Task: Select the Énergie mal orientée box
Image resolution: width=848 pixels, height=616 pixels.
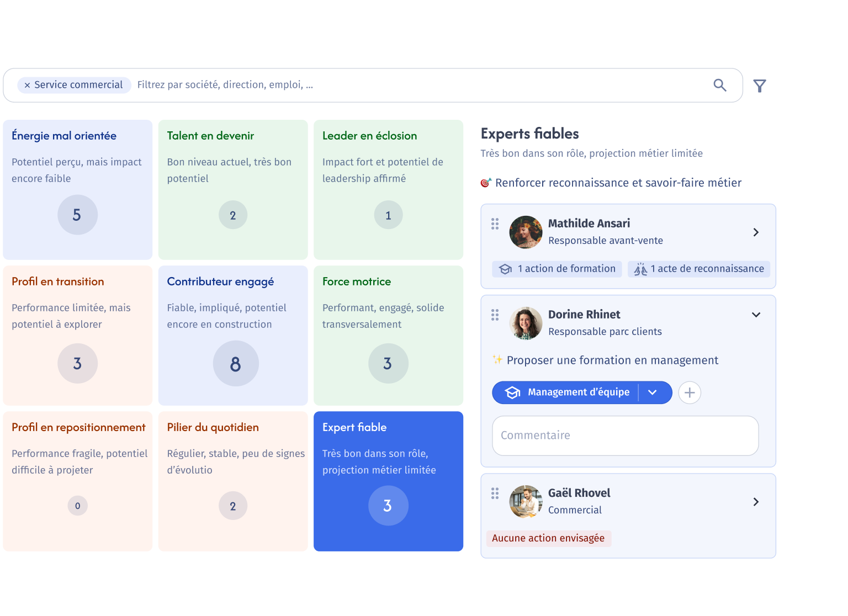Action: (77, 189)
